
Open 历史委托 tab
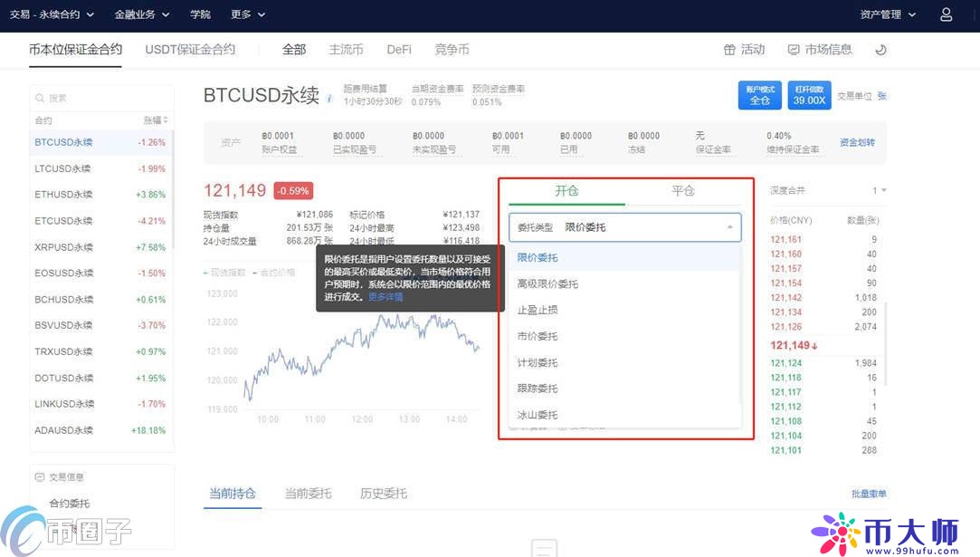coord(383,494)
